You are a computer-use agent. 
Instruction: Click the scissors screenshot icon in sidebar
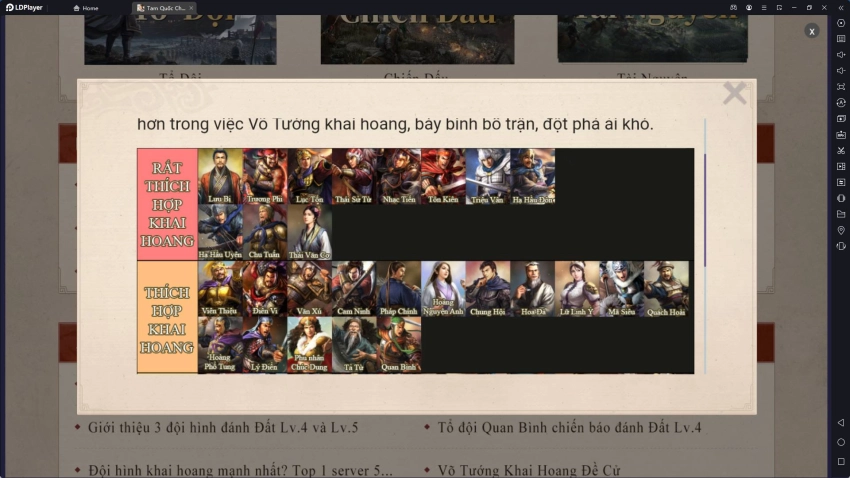pos(841,150)
